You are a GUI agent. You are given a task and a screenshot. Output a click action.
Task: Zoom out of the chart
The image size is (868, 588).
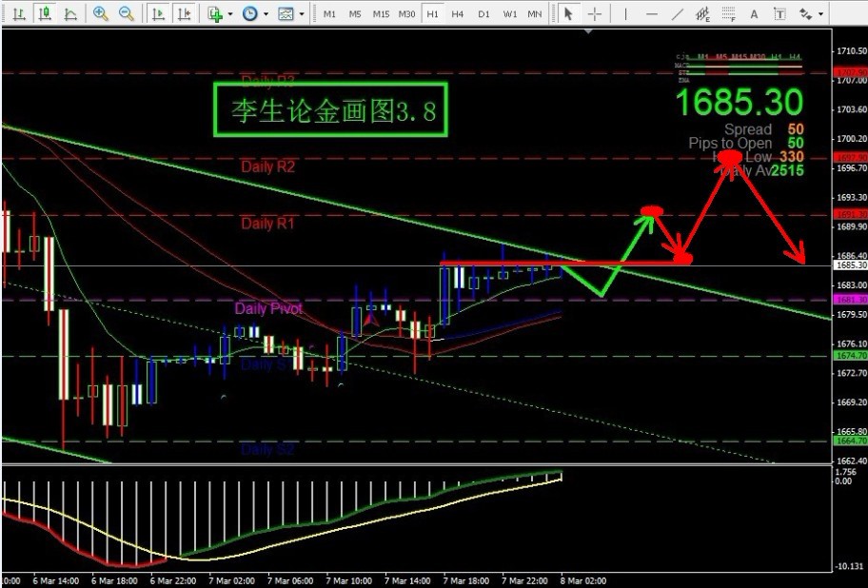[x=127, y=14]
